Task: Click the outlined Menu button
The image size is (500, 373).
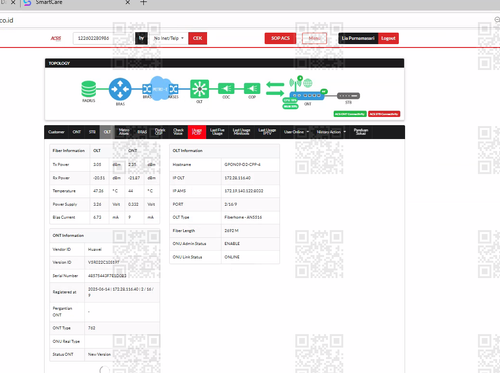Action: [x=314, y=38]
